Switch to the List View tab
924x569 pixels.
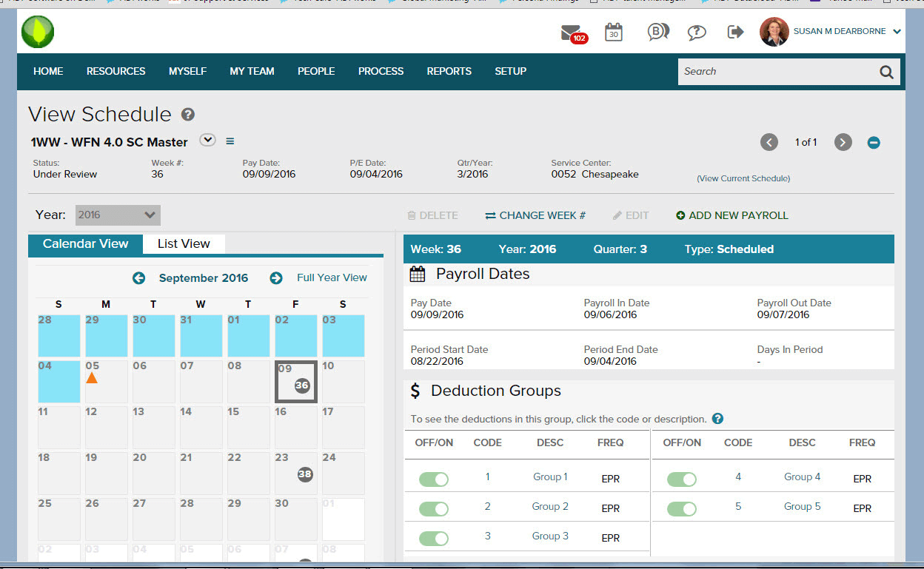click(183, 243)
